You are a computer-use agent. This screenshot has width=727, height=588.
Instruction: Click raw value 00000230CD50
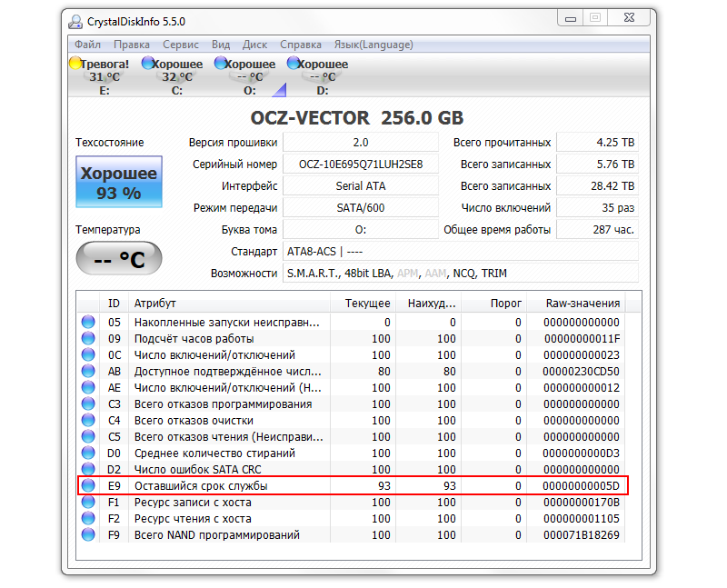pos(581,371)
